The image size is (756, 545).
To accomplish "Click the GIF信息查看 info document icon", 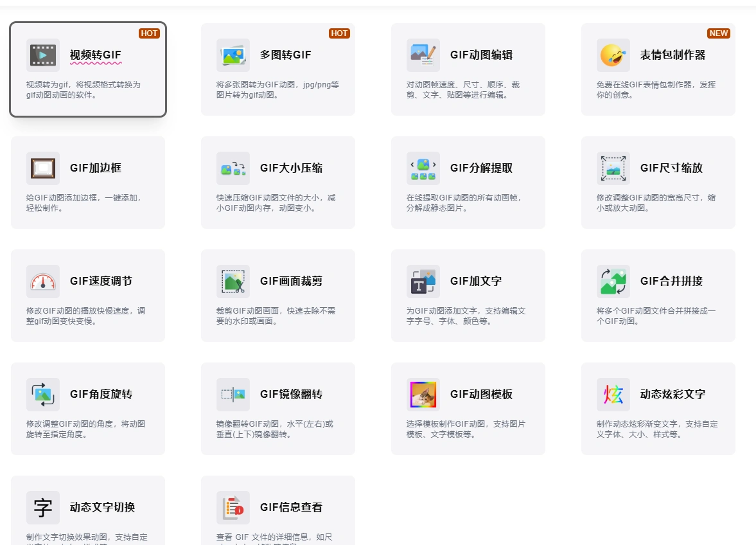I will [x=233, y=508].
